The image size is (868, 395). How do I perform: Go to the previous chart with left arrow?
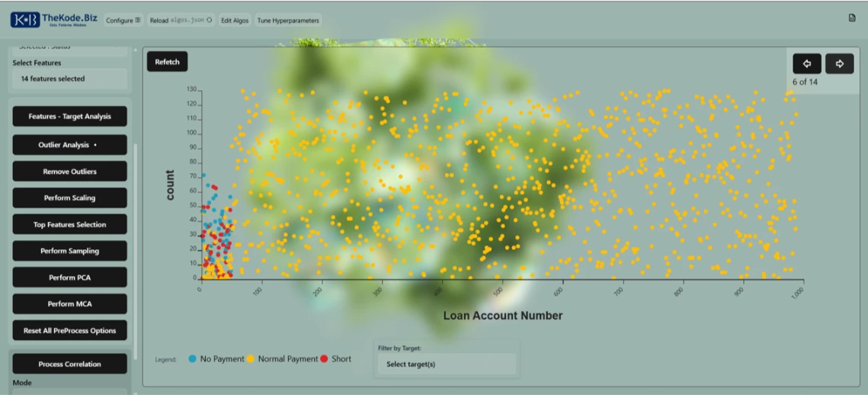point(806,64)
